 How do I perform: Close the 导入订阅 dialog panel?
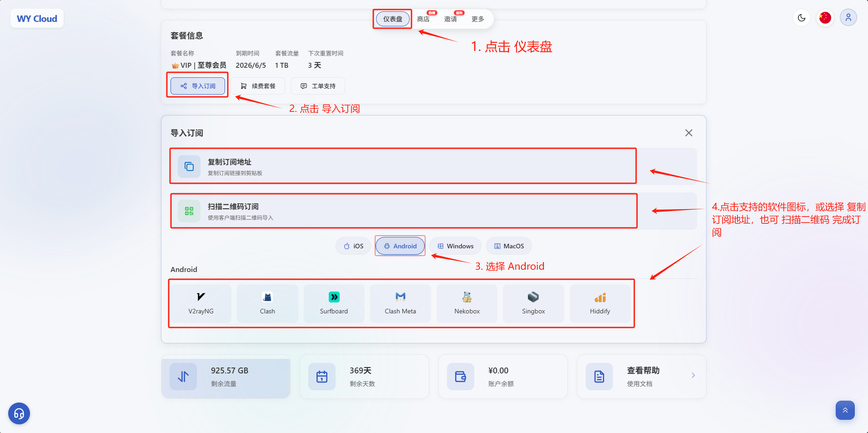[688, 133]
